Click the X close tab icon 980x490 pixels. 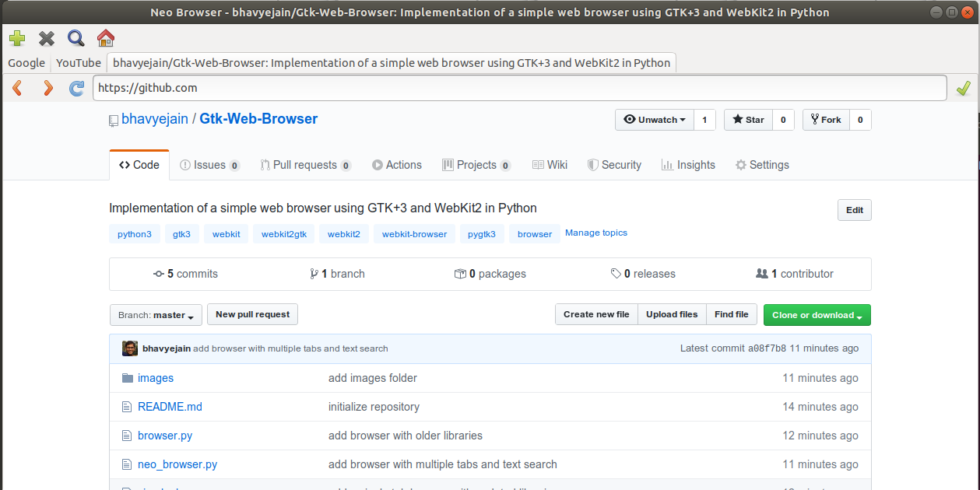point(47,38)
